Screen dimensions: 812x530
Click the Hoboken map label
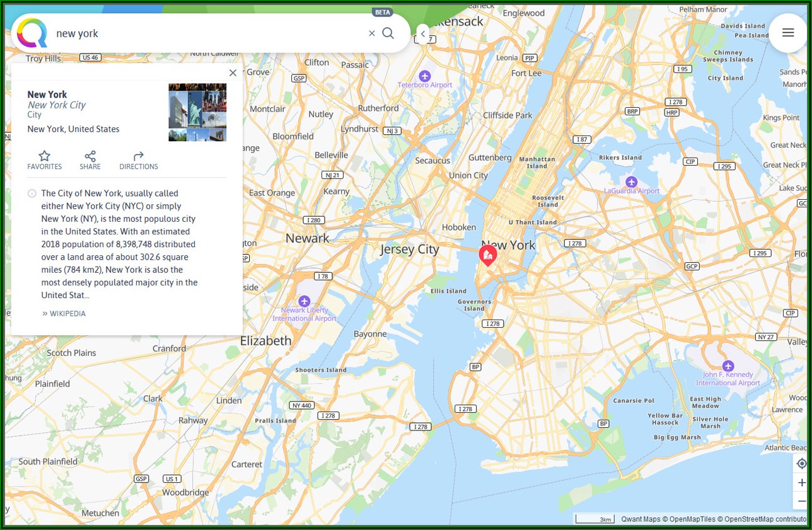(458, 227)
